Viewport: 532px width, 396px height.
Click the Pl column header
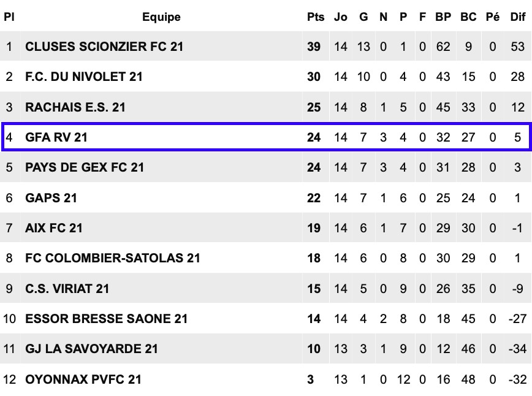9,17
